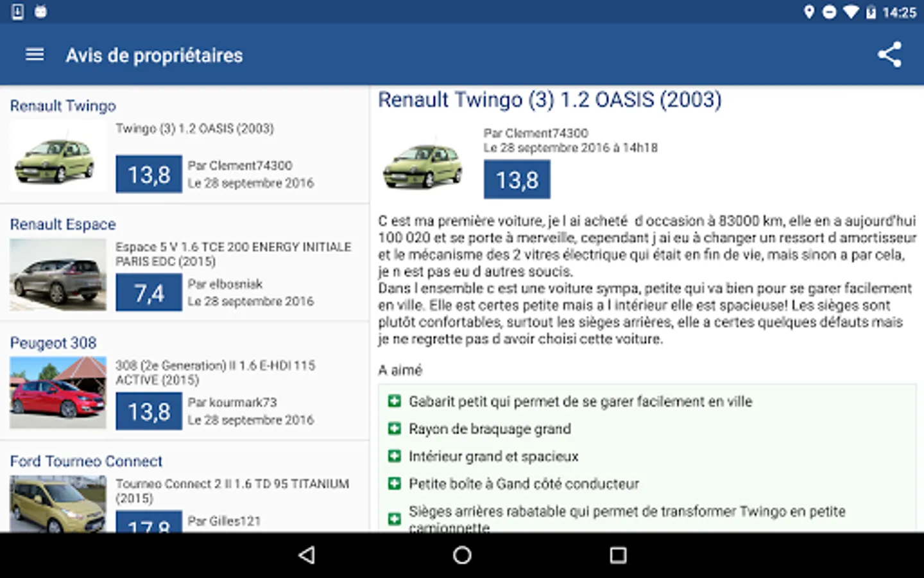Tap the battery status icon

[x=871, y=12]
